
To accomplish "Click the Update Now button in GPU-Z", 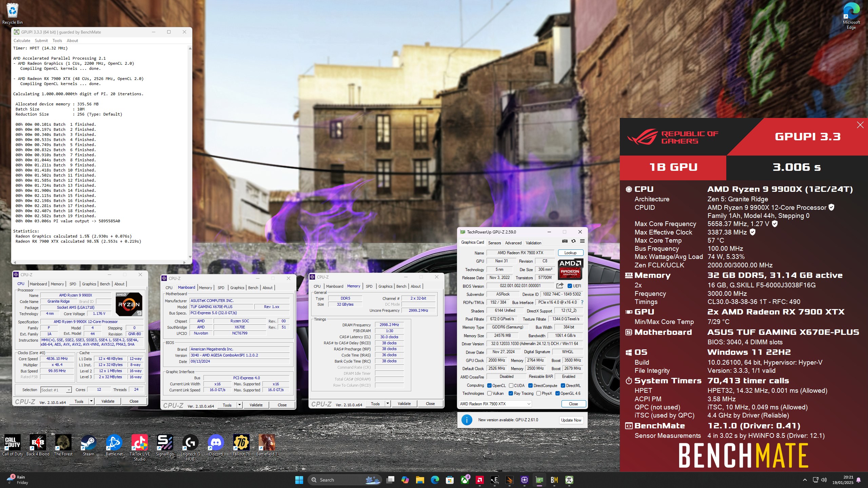I will 571,420.
